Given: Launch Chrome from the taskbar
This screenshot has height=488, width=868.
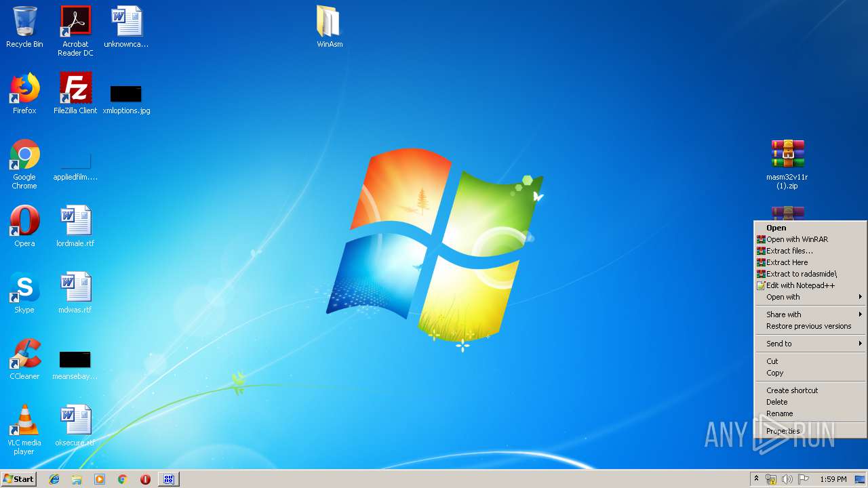Looking at the screenshot, I should tap(122, 479).
